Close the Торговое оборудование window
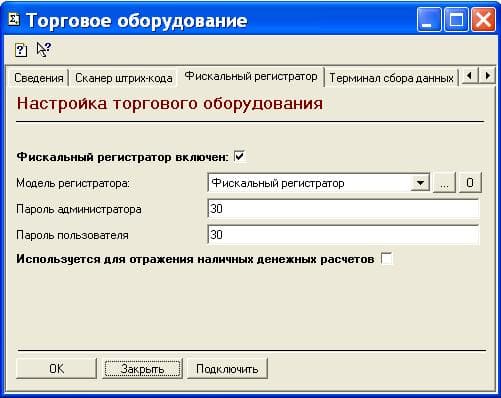This screenshot has width=501, height=398. [483, 20]
